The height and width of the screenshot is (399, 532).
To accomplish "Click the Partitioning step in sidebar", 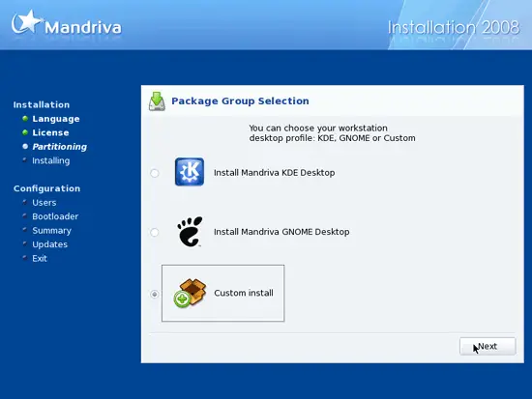I will pyautogui.click(x=60, y=147).
